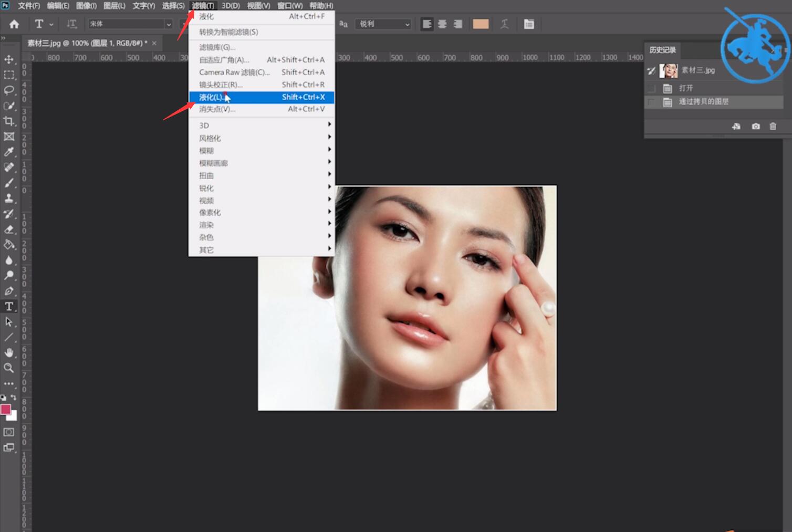The height and width of the screenshot is (532, 792).
Task: Expand the 锐化 filter submenu
Action: click(x=262, y=188)
